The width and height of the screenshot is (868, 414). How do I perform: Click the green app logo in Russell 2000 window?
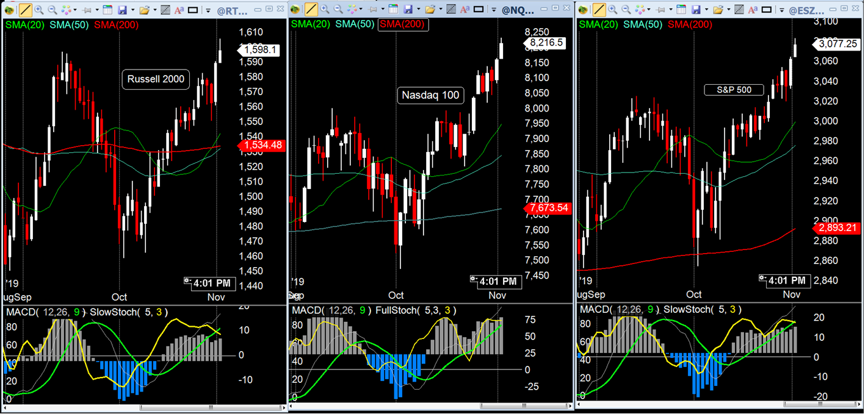[9, 10]
